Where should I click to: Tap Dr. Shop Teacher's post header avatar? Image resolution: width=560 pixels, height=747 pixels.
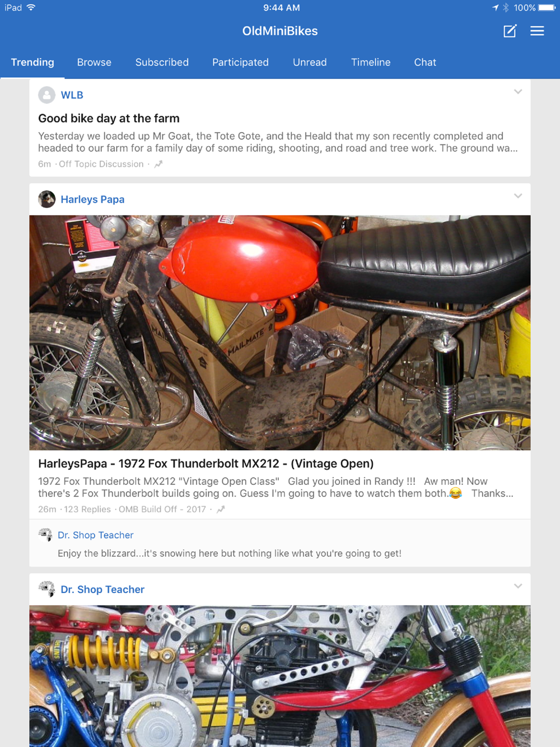point(46,589)
